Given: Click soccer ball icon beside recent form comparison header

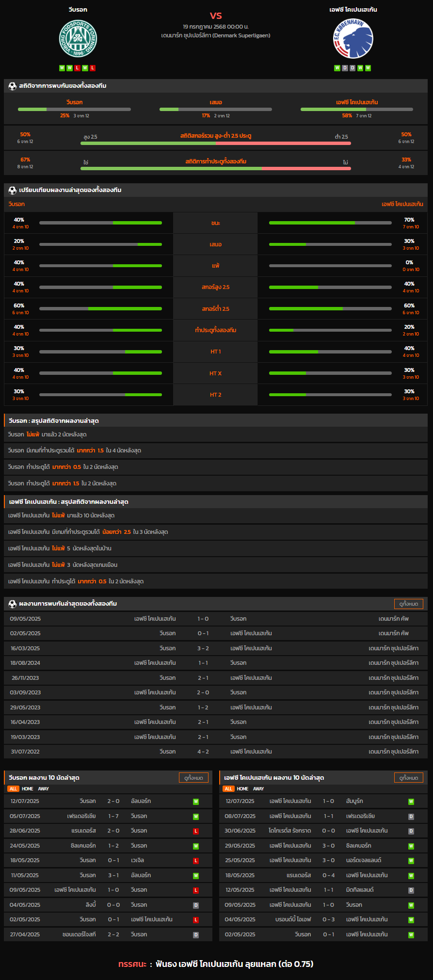Looking at the screenshot, I should pyautogui.click(x=13, y=190).
